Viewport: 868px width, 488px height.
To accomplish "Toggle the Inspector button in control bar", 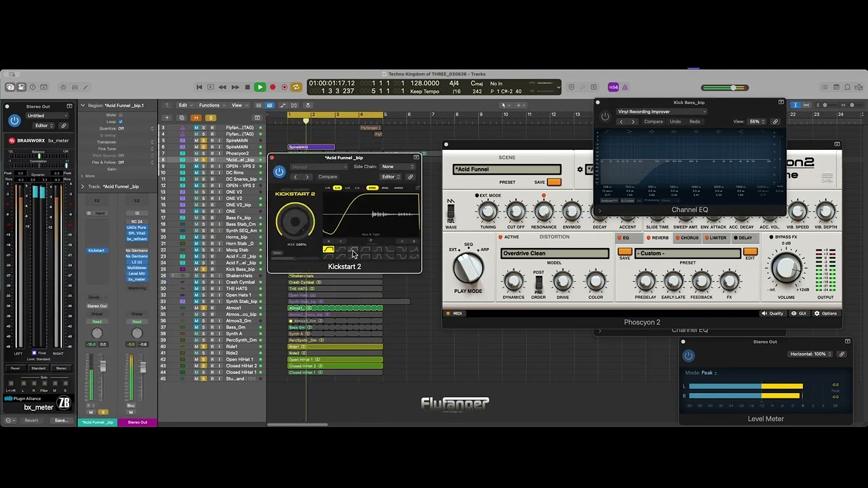I will tap(21, 87).
